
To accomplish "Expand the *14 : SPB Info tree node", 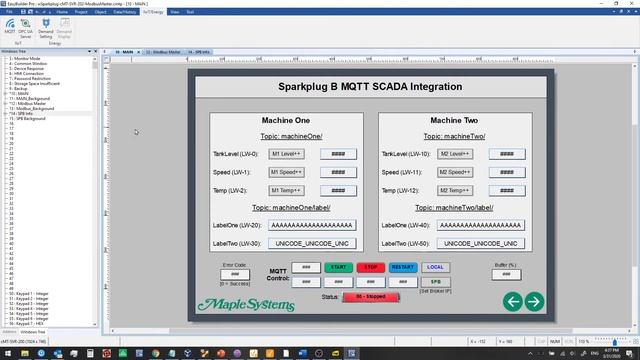I will pyautogui.click(x=5, y=113).
